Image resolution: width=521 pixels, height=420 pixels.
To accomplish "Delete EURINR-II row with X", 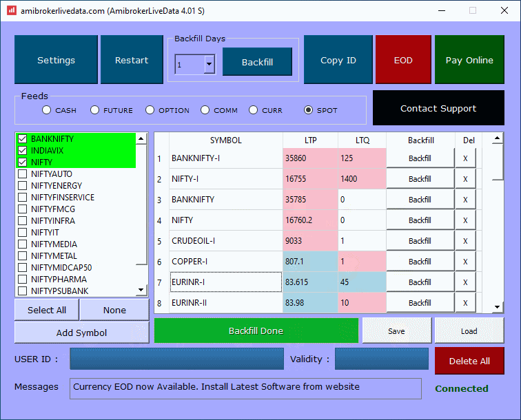I will (x=465, y=302).
